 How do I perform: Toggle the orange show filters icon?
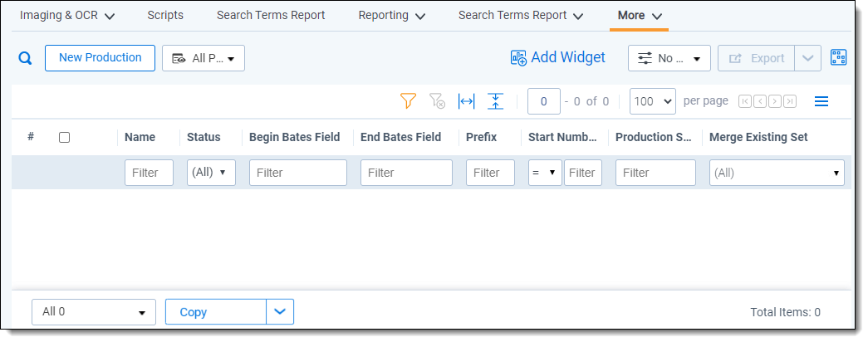click(407, 101)
